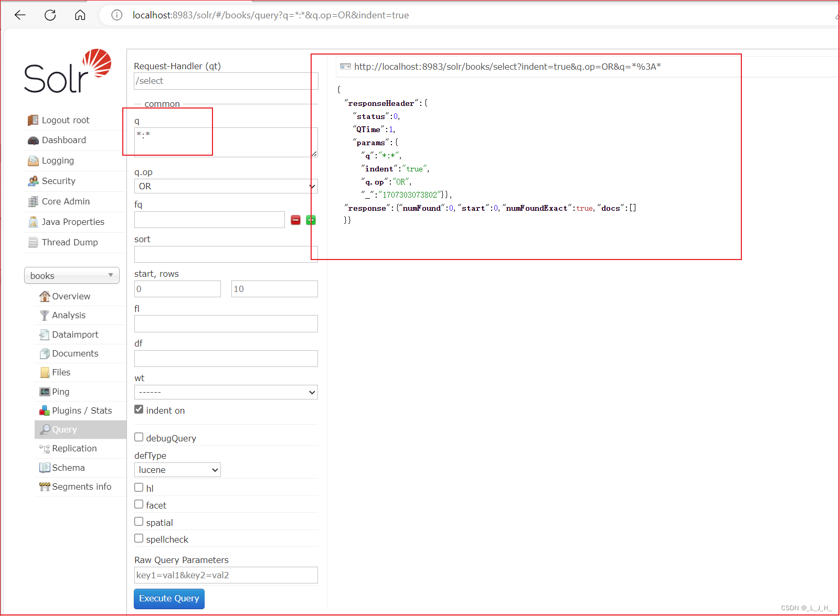
Task: Open the site information icon in the address bar
Action: click(x=117, y=15)
